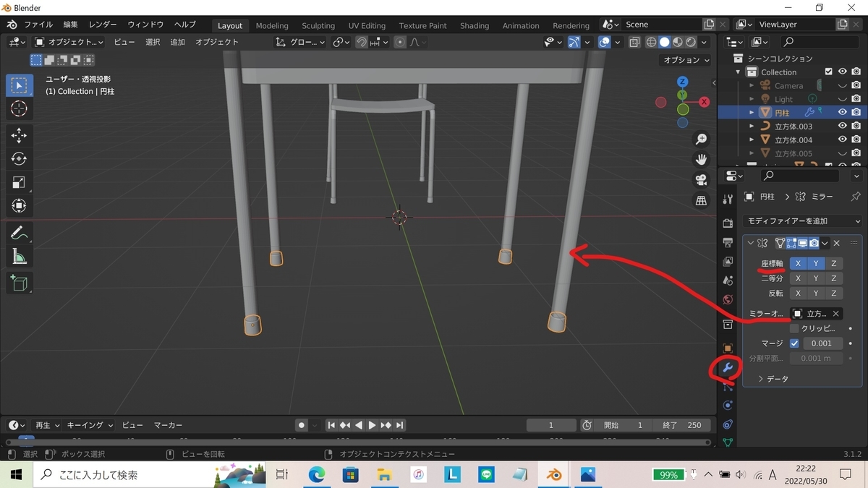Image resolution: width=868 pixels, height=488 pixels.
Task: Select the Select Box tool
Action: coord(20,85)
